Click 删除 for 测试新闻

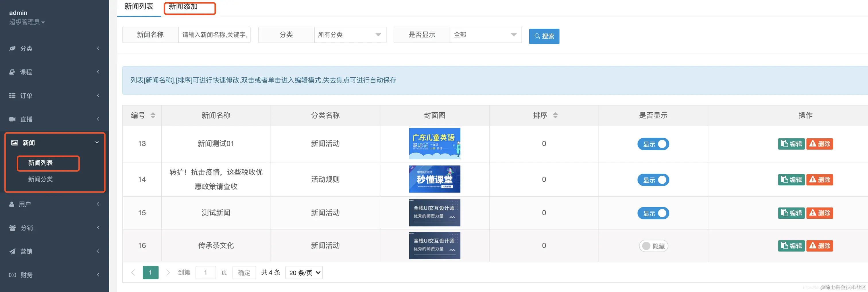[819, 213]
